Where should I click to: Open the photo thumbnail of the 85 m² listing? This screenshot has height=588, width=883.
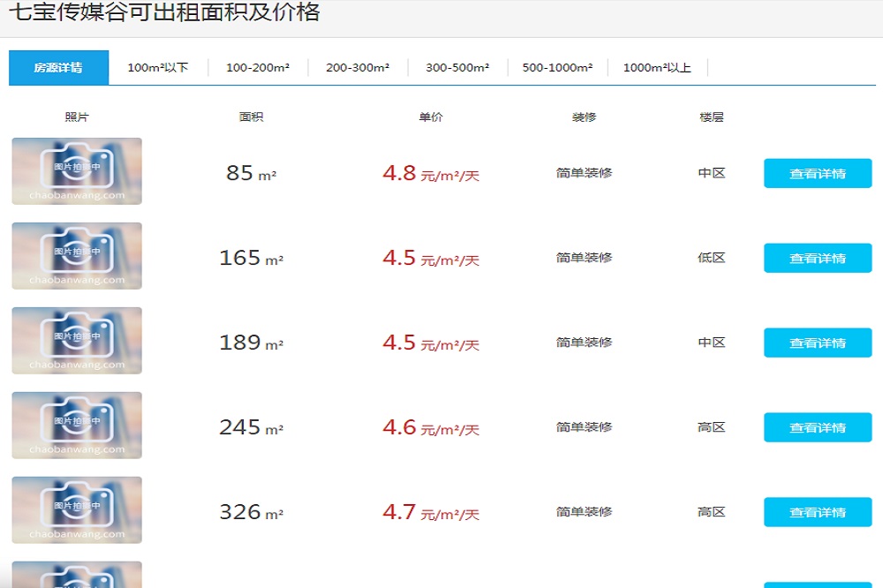click(77, 171)
